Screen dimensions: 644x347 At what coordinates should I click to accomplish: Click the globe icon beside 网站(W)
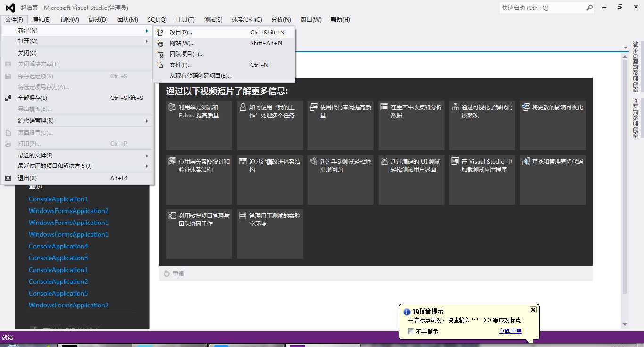click(x=160, y=43)
